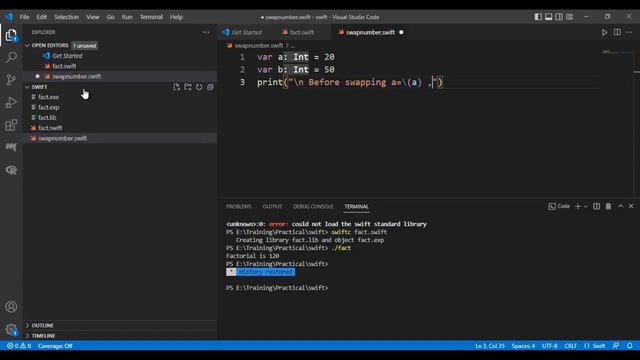
Task: Click Ln 3, Col 35 cursor position
Action: 490,346
